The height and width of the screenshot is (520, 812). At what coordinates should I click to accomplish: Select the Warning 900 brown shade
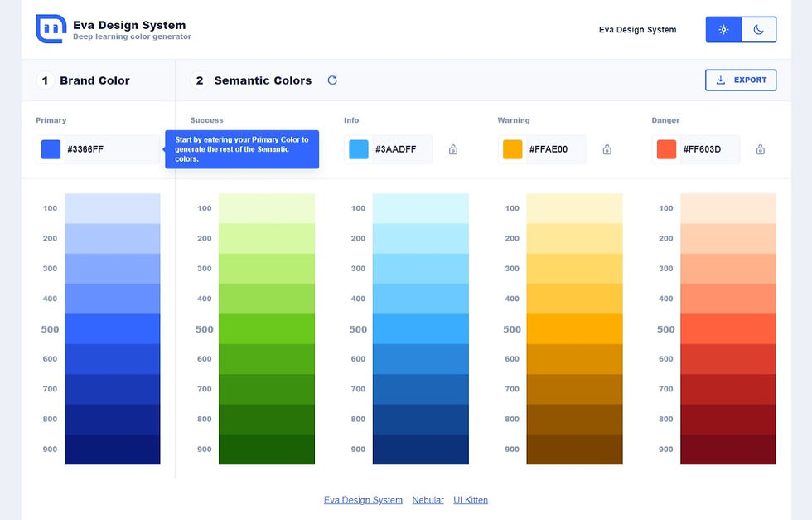(x=574, y=449)
